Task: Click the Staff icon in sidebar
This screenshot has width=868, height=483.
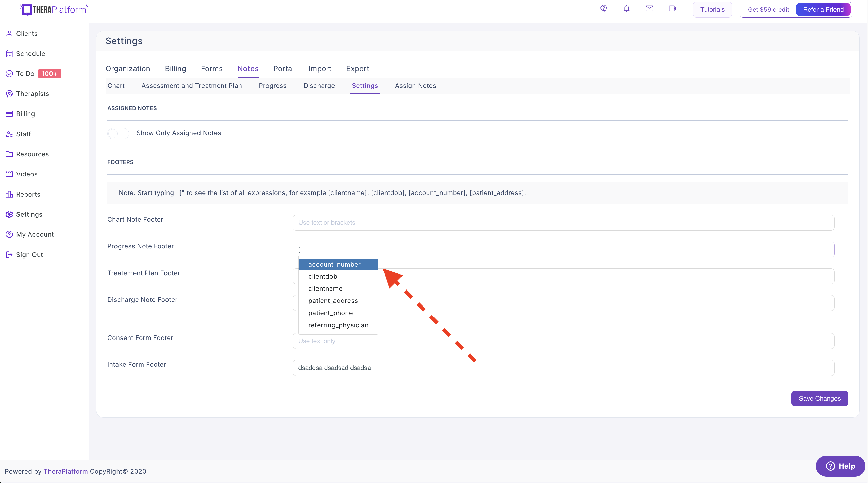Action: 9,134
